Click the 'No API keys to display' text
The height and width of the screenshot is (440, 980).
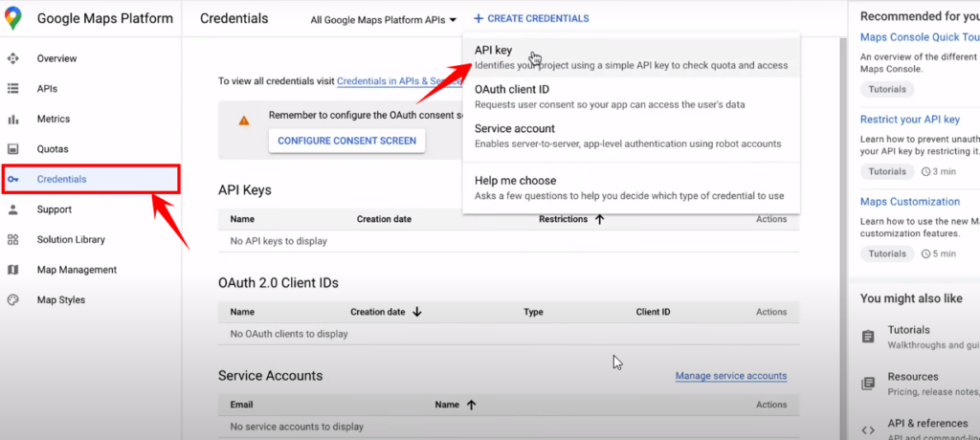(x=278, y=241)
